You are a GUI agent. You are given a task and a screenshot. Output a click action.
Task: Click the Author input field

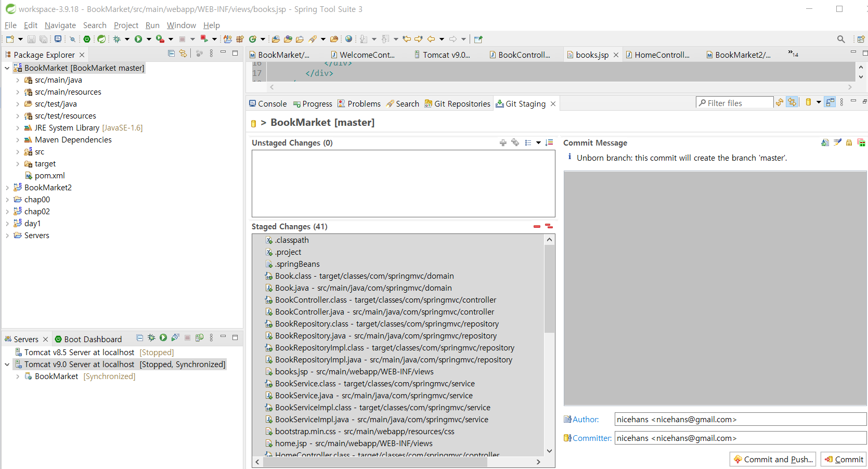coord(741,419)
